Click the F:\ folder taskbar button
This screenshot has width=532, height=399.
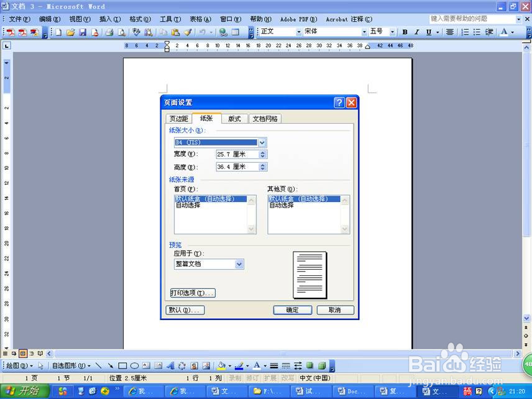(x=268, y=391)
